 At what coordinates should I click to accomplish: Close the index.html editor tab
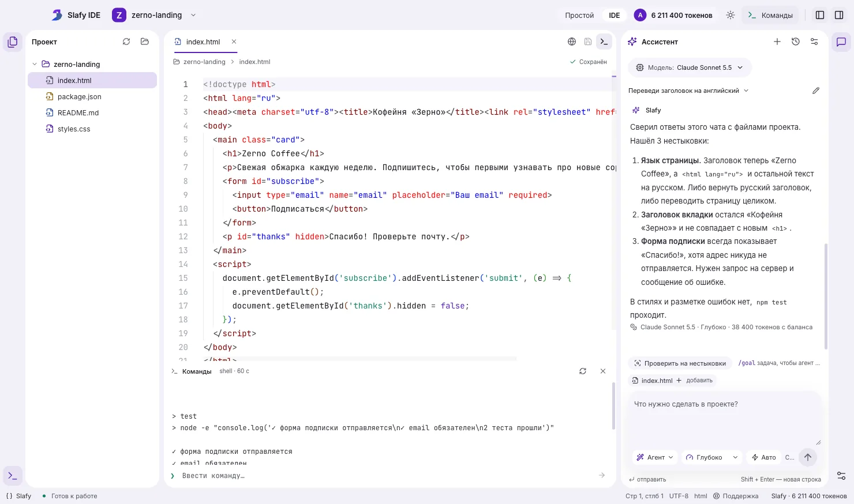(234, 42)
